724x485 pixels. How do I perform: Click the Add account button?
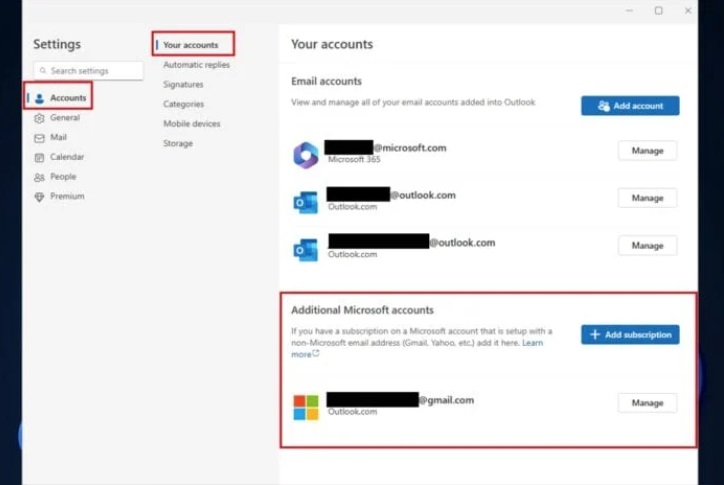pyautogui.click(x=630, y=106)
